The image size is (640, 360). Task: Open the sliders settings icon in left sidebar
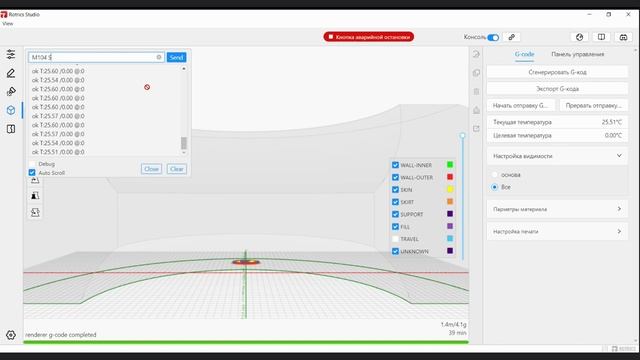pos(11,54)
